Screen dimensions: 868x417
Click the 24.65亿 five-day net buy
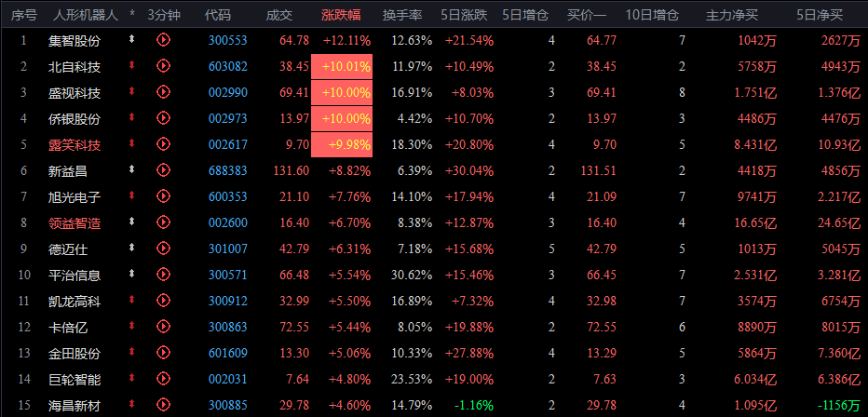click(x=837, y=222)
